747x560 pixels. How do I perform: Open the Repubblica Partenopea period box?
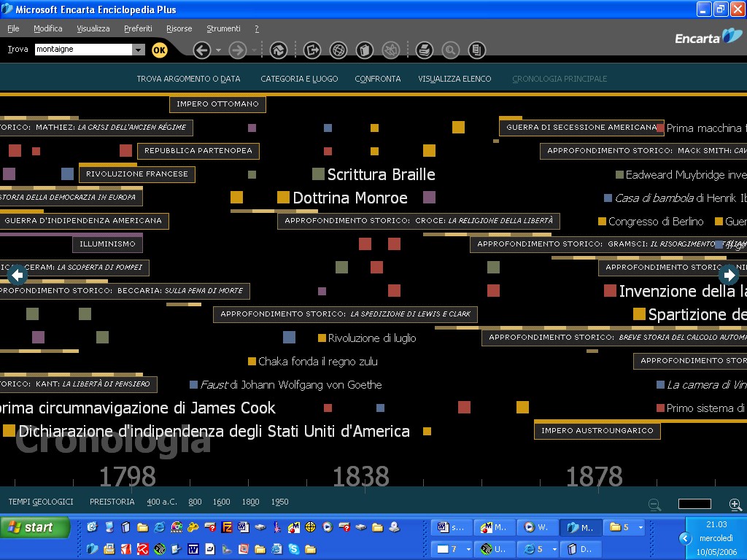[x=198, y=151]
